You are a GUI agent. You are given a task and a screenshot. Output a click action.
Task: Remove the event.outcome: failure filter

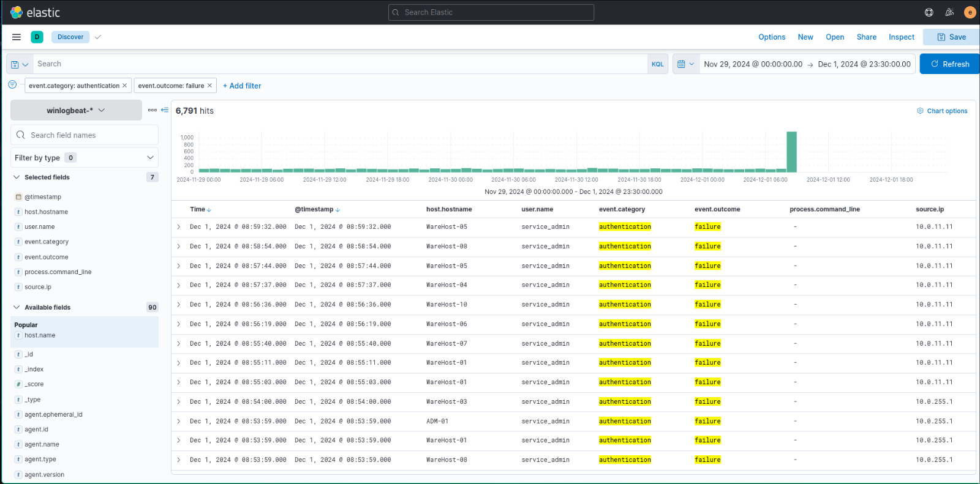click(x=209, y=86)
